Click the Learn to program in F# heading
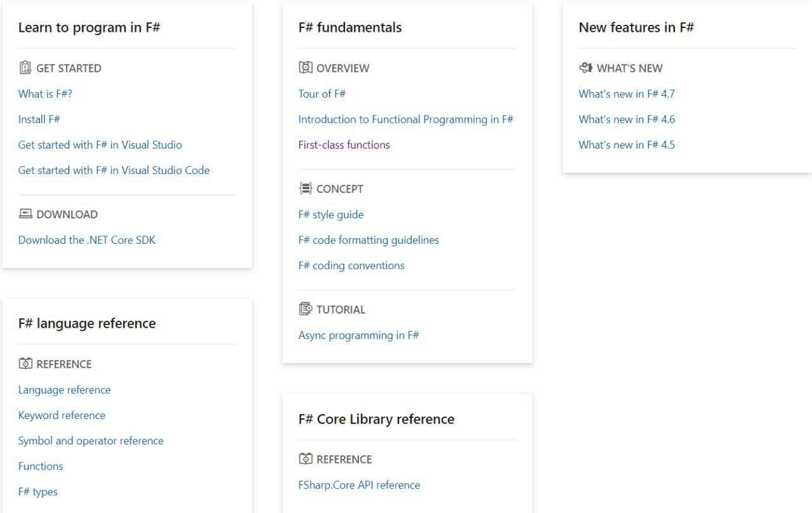 click(89, 27)
